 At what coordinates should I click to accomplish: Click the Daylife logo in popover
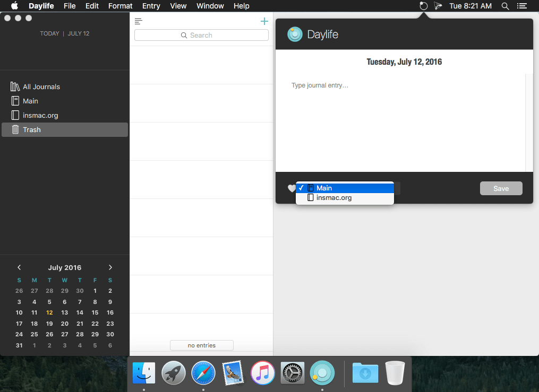click(295, 34)
